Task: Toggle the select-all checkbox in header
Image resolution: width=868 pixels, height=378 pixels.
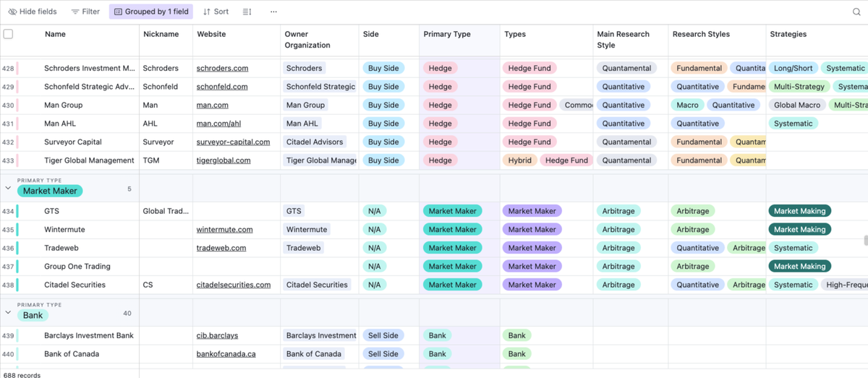Action: pyautogui.click(x=8, y=34)
